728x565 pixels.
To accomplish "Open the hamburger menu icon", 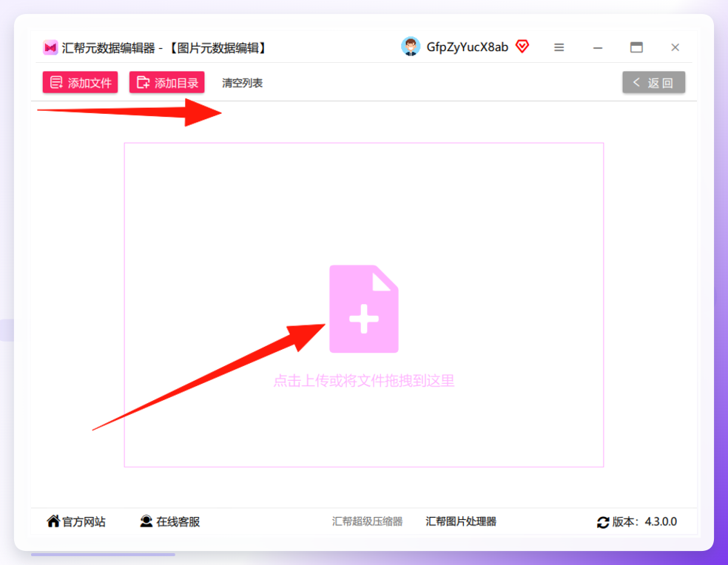I will [559, 47].
